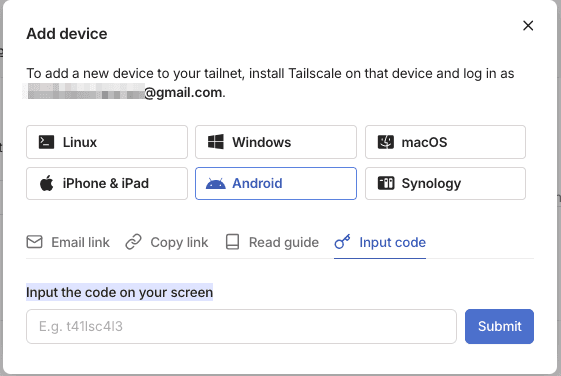This screenshot has width=561, height=376.
Task: Open the Email link tab
Action: click(68, 242)
